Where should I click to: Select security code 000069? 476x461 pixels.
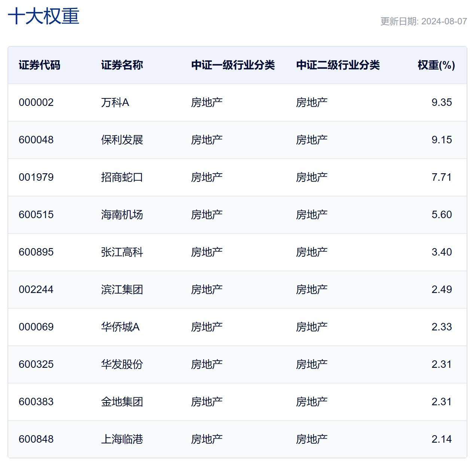[36, 327]
